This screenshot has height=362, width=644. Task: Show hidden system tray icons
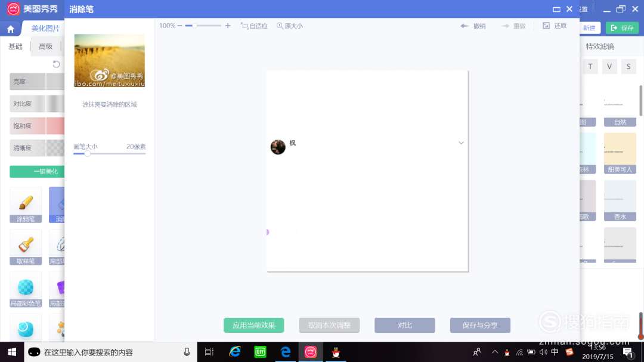click(x=495, y=352)
